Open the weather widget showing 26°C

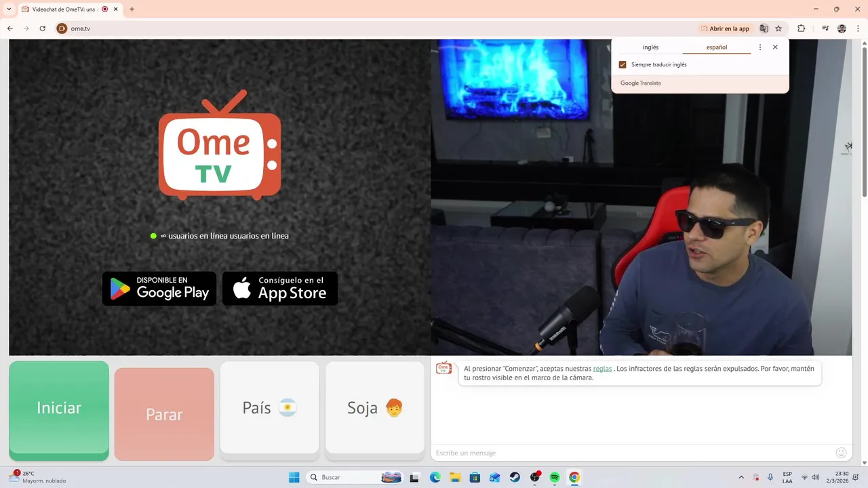(37, 477)
